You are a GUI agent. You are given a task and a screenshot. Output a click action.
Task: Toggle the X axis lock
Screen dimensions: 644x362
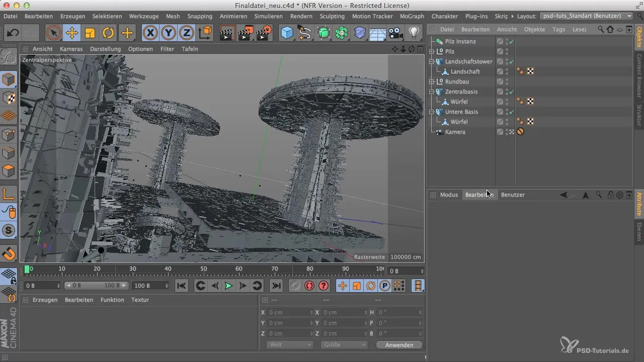coord(150,33)
